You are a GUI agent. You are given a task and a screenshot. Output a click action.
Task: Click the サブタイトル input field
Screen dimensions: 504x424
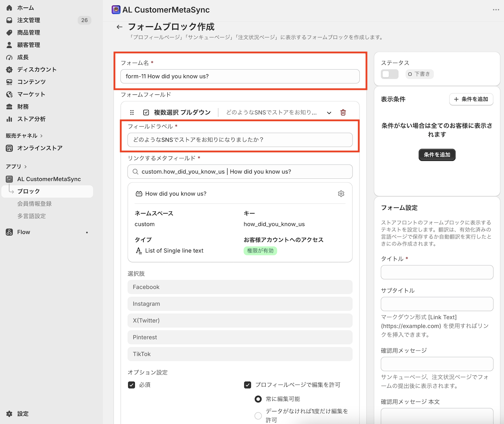click(x=437, y=304)
